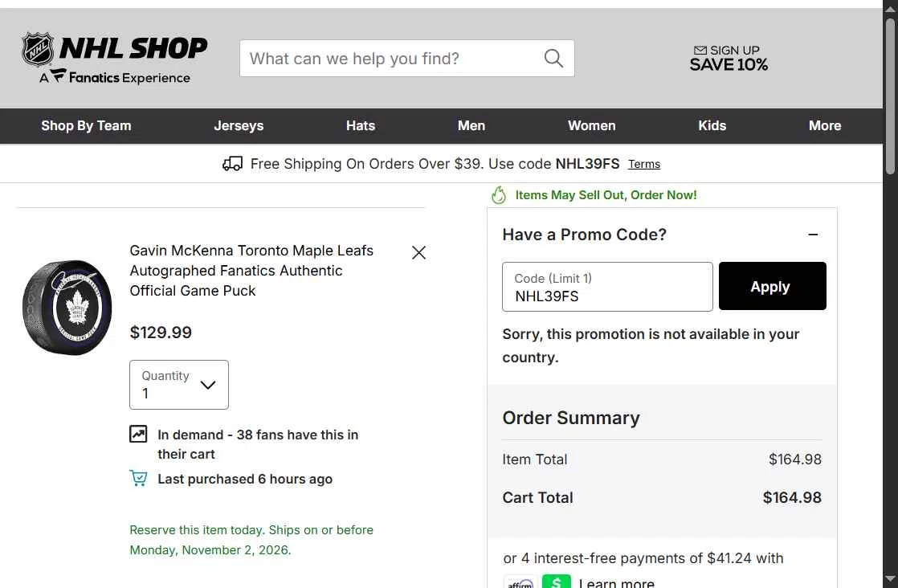The image size is (898, 588).
Task: Click the magnifying glass search icon
Action: coord(553,59)
